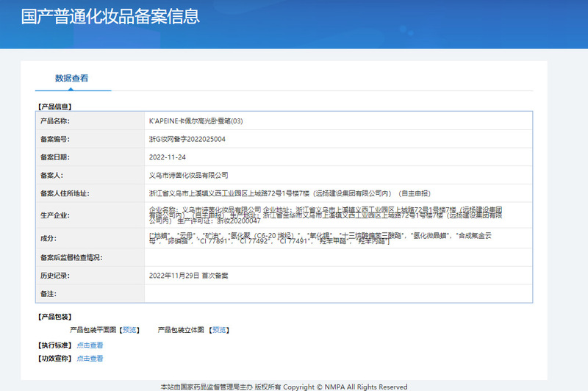Select the filing number 浙G妆网备字2022025004
This screenshot has width=588, height=391.
point(187,139)
